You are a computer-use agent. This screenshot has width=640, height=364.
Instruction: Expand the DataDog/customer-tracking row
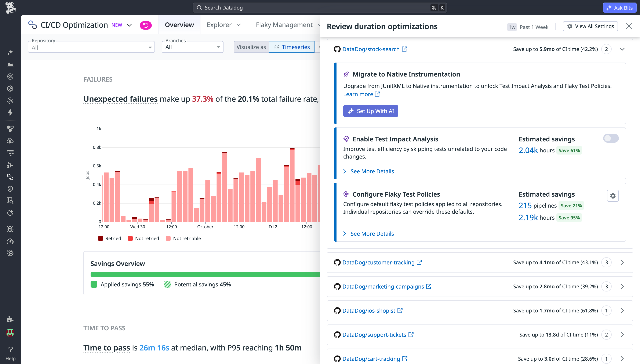pos(622,262)
